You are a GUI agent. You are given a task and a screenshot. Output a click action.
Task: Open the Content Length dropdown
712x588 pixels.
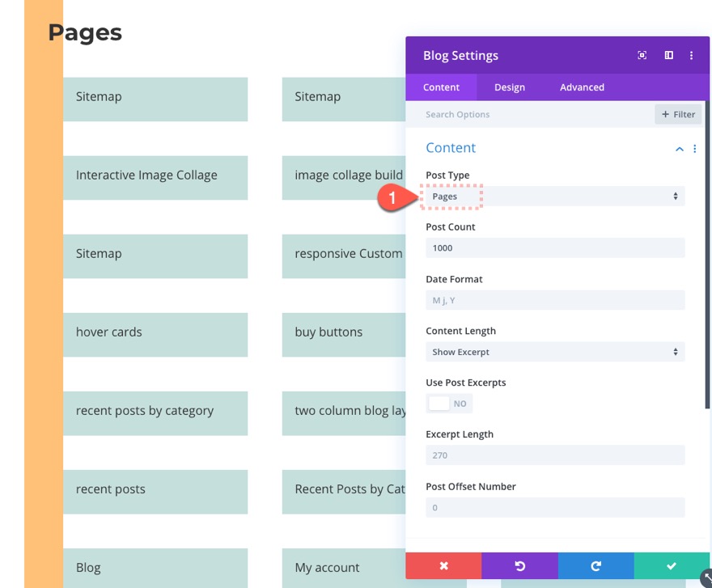coord(554,351)
